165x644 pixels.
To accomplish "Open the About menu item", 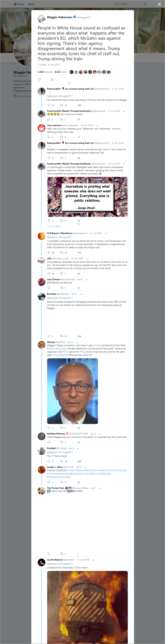I will tap(31, 4).
